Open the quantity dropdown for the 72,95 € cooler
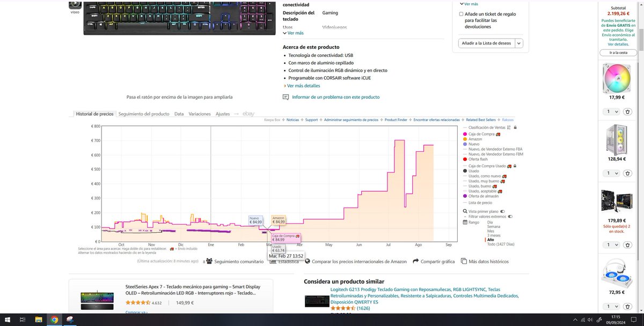The height and width of the screenshot is (326, 644). (612, 307)
